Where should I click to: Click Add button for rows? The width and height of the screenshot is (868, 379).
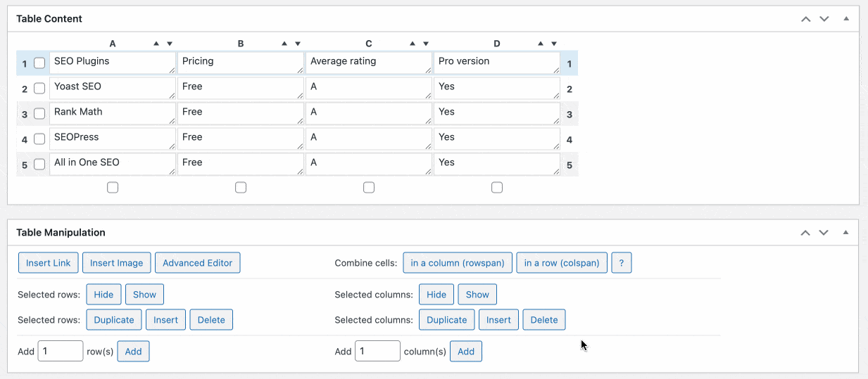tap(134, 352)
